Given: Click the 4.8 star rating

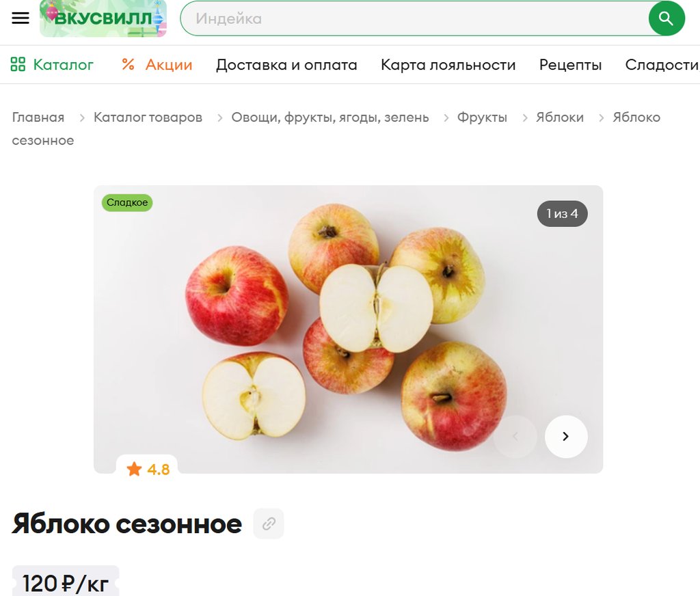Looking at the screenshot, I should 148,469.
